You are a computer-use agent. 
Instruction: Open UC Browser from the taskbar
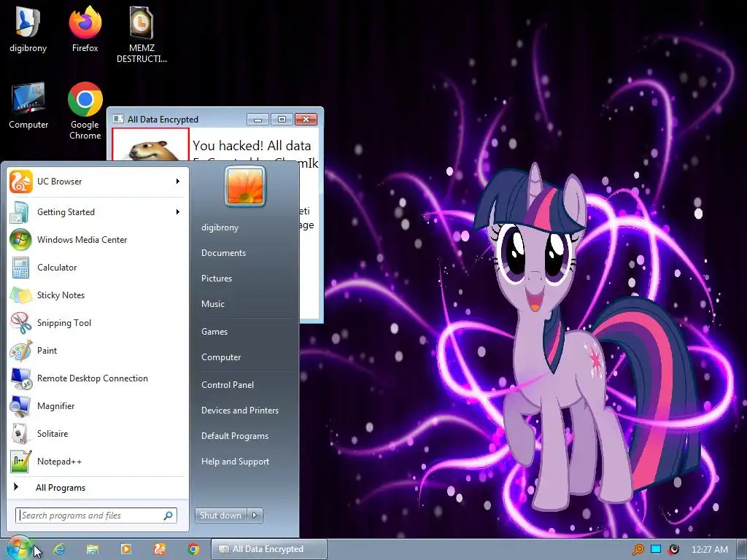pyautogui.click(x=160, y=549)
